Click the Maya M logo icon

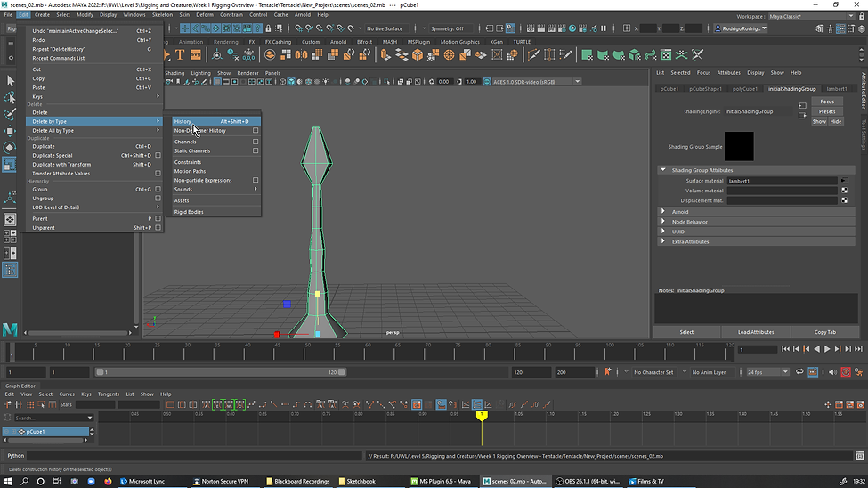click(x=10, y=329)
